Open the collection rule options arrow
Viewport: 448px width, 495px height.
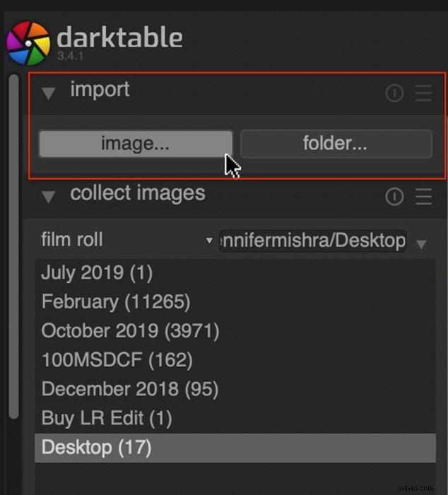point(421,244)
